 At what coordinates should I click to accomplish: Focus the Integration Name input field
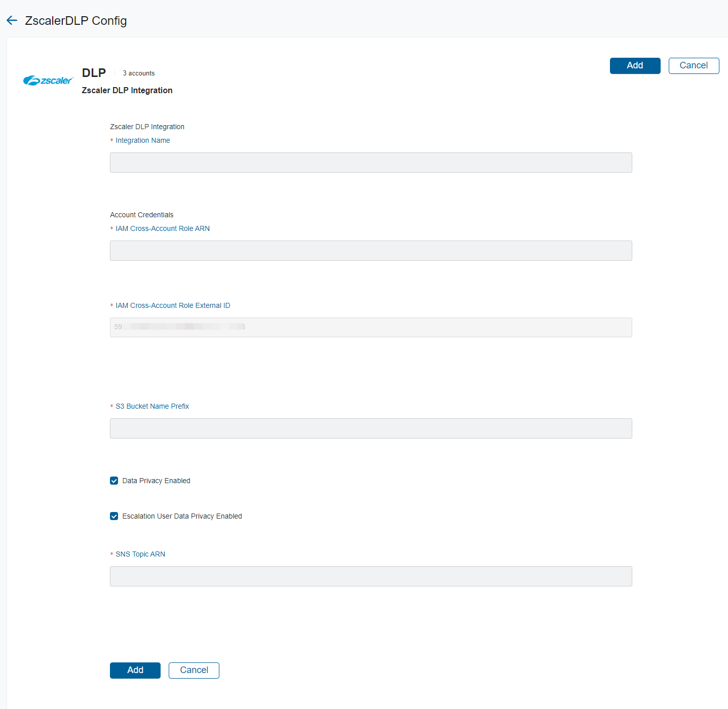[370, 163]
